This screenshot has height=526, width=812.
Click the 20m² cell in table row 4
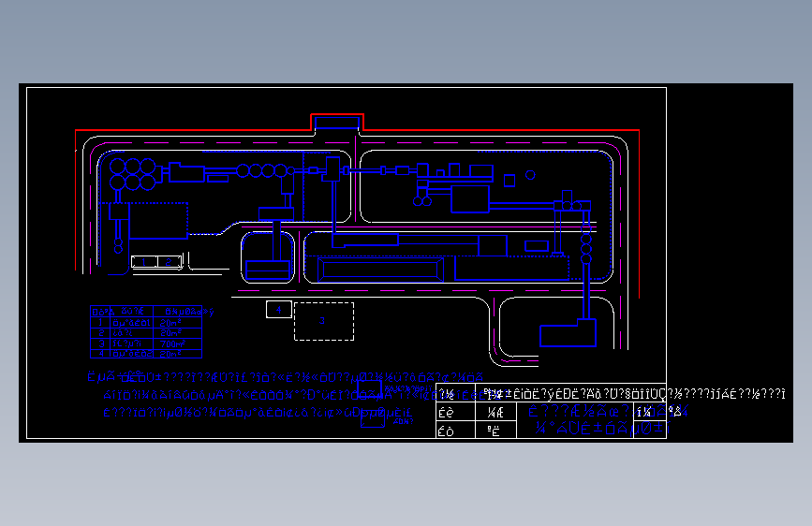point(177,354)
